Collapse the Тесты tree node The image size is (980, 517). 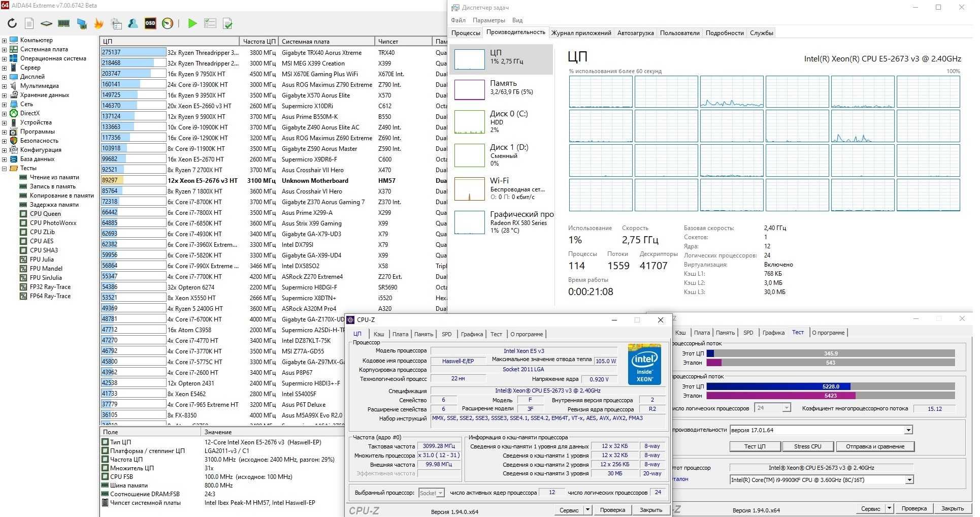[x=4, y=168]
